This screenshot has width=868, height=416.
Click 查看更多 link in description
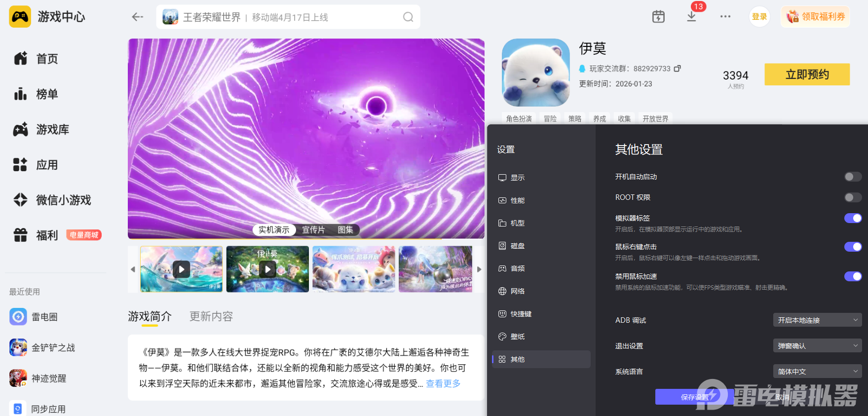tap(443, 383)
